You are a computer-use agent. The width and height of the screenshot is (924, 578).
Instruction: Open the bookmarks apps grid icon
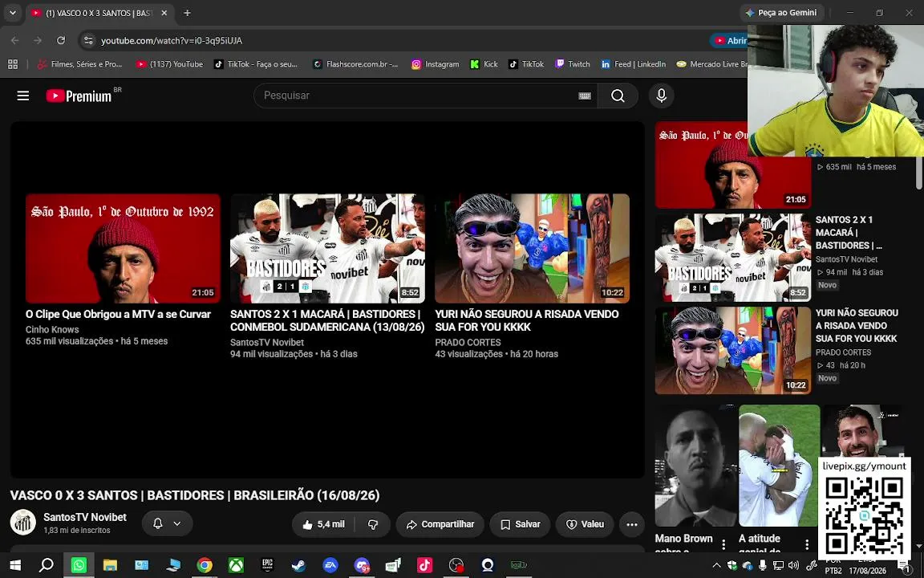point(12,64)
